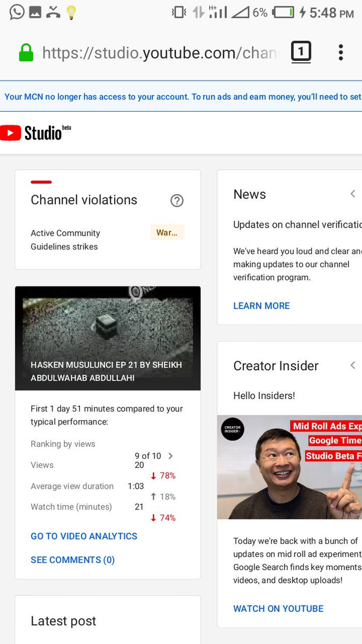Click the 18% increase value
362x644 pixels.
coord(163,497)
